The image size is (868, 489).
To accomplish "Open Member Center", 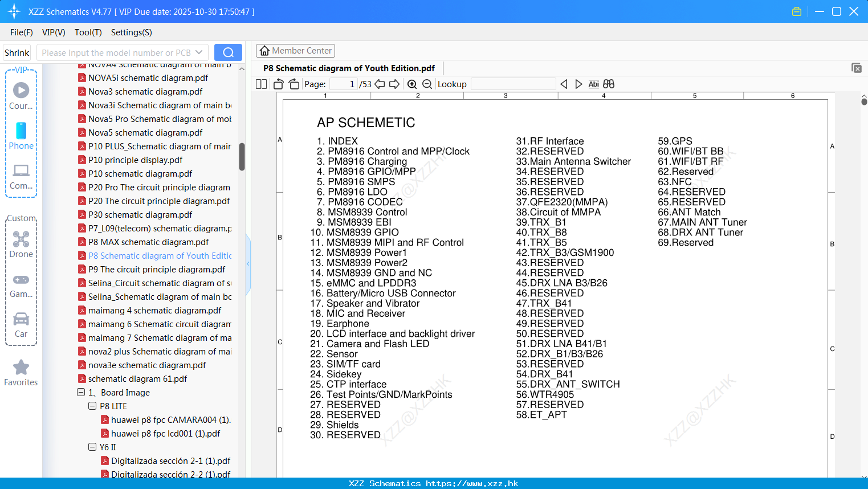I will pyautogui.click(x=295, y=51).
